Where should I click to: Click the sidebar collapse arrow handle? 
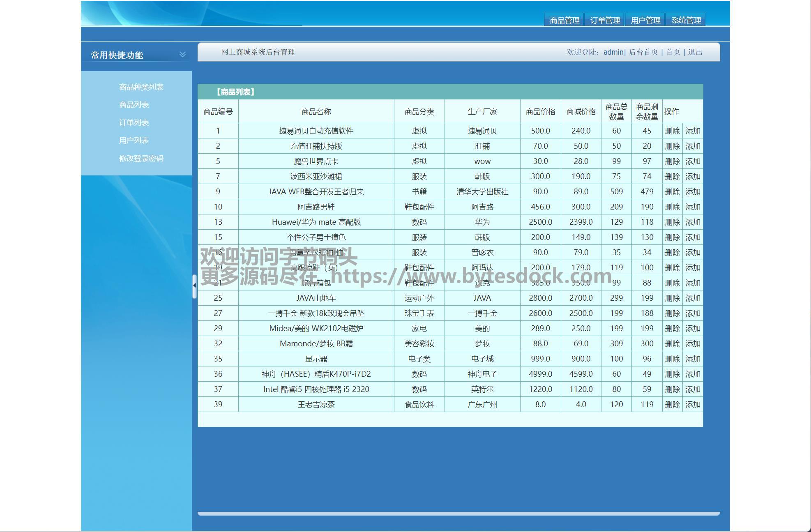click(x=194, y=286)
